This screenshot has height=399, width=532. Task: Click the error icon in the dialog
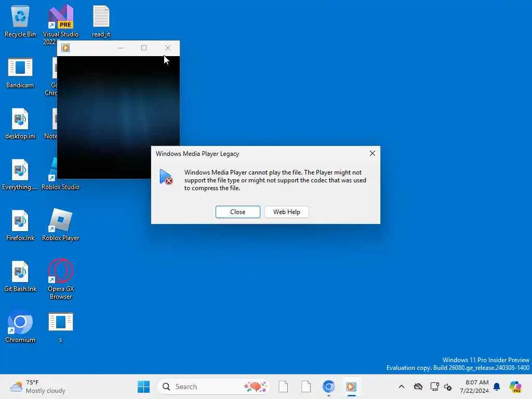[166, 177]
